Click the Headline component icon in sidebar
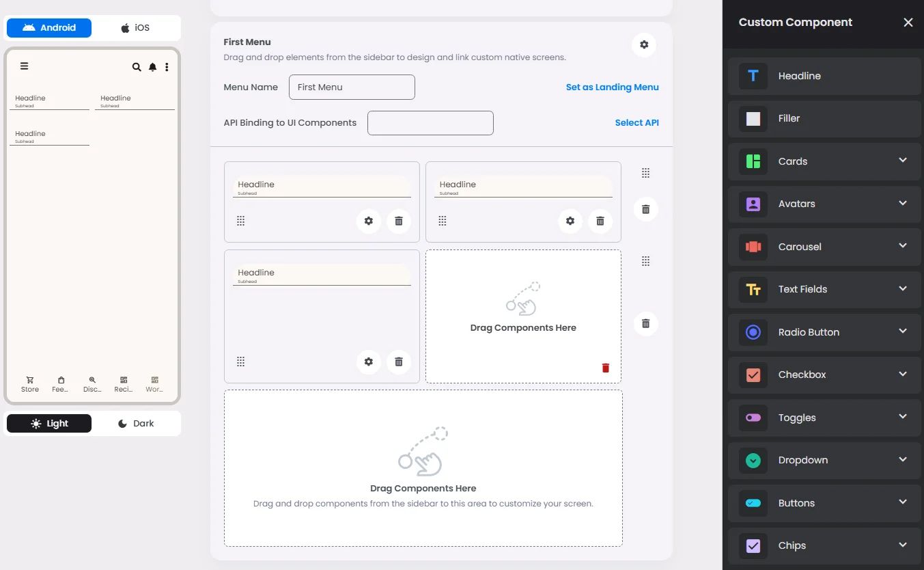The width and height of the screenshot is (924, 570). (753, 76)
